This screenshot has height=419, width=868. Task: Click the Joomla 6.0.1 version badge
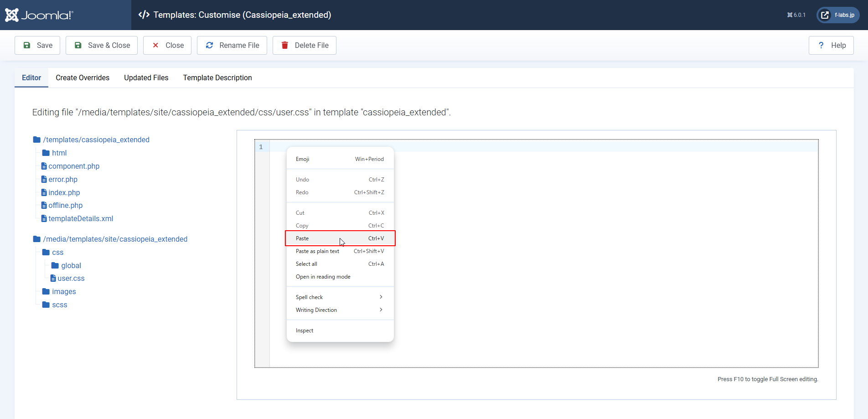pos(796,15)
